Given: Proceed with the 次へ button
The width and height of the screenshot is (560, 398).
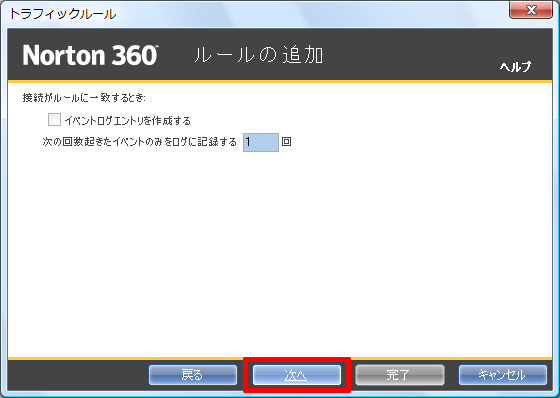Looking at the screenshot, I should (296, 375).
